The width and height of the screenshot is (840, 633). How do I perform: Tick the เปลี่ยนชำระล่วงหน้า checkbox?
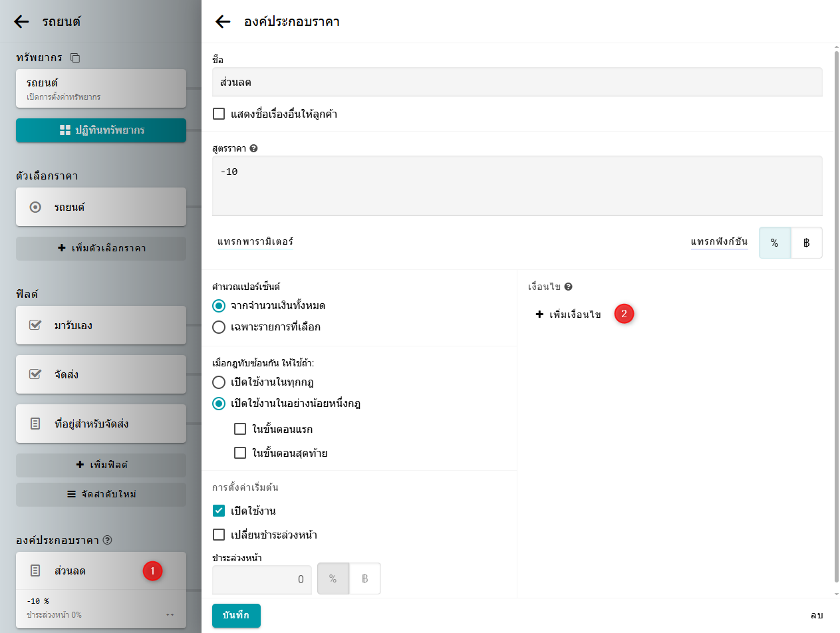219,535
